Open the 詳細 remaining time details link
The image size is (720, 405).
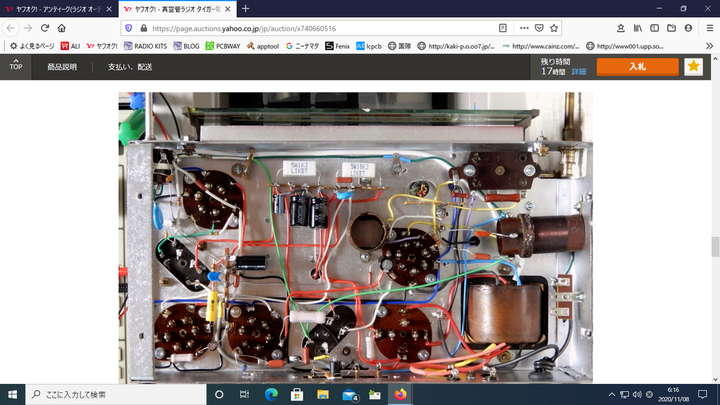[x=579, y=73]
